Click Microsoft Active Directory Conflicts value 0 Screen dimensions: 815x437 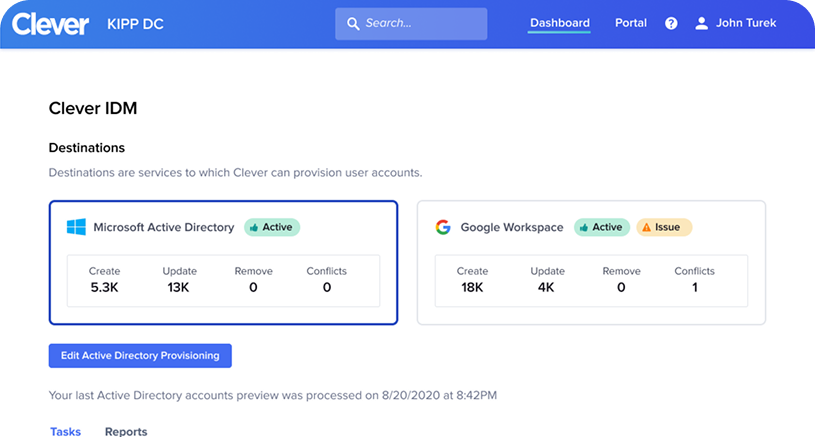pyautogui.click(x=326, y=287)
